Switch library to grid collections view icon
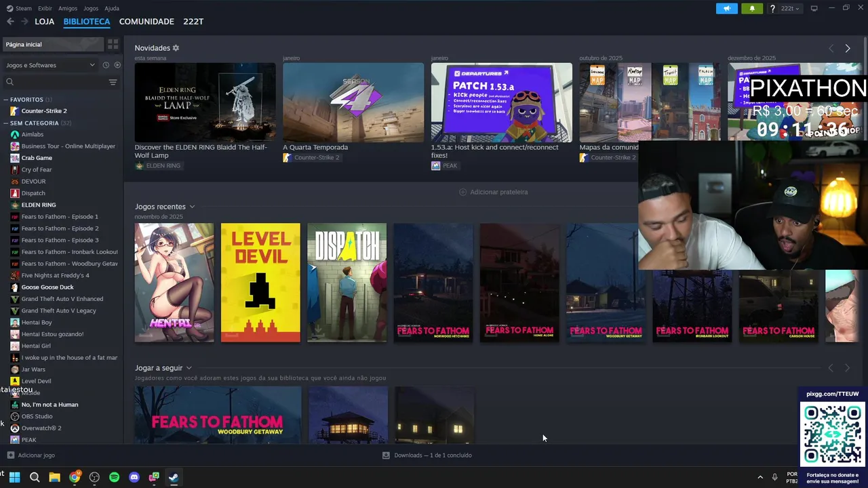This screenshot has width=868, height=488. point(113,44)
